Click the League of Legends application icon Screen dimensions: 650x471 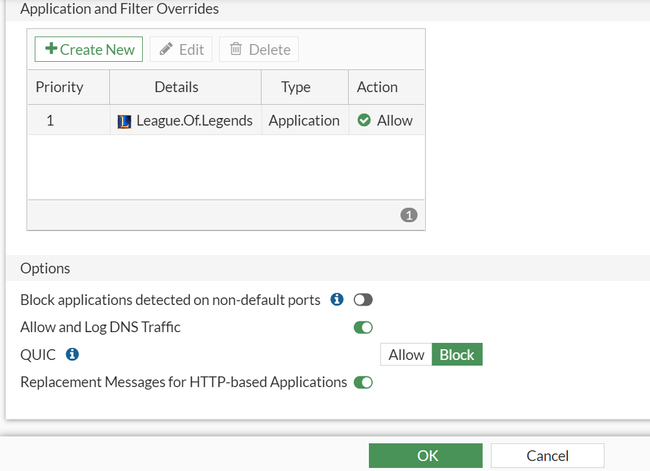point(124,121)
